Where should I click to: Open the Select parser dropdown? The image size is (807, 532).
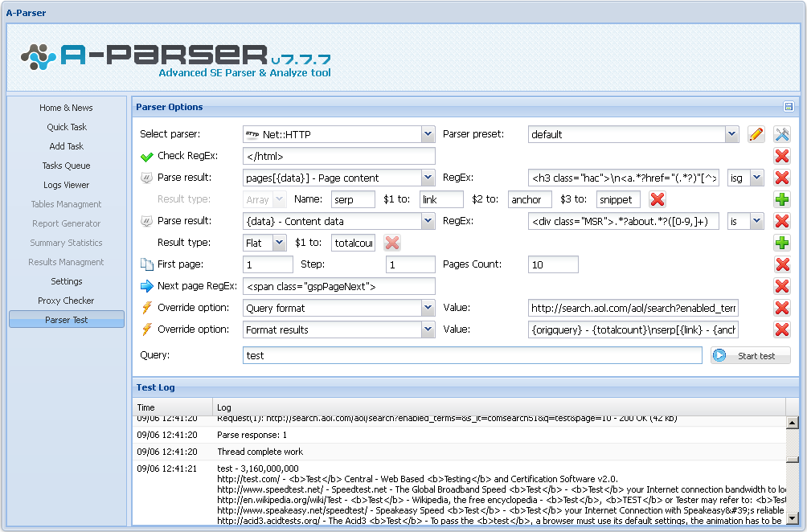[428, 134]
